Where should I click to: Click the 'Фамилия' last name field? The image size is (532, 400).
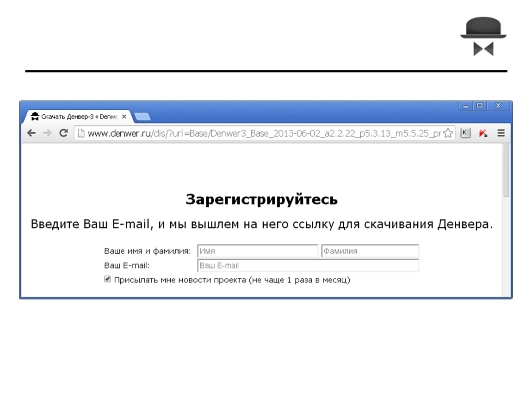click(370, 251)
